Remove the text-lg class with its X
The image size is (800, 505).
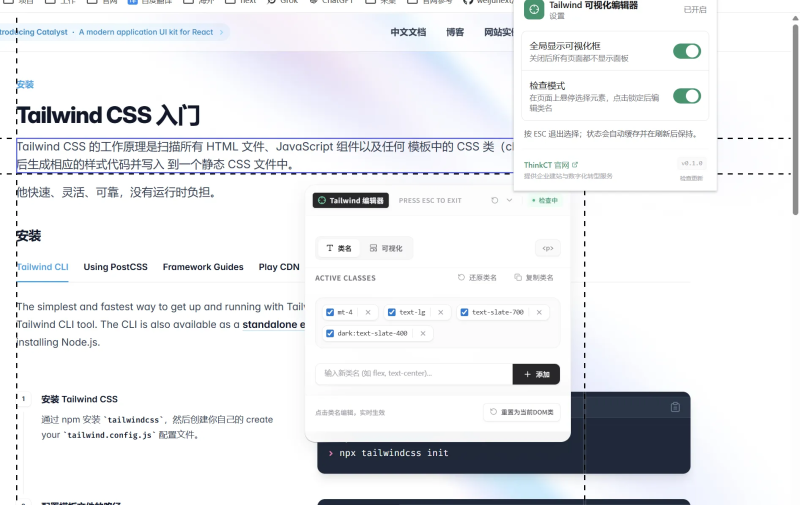point(441,312)
